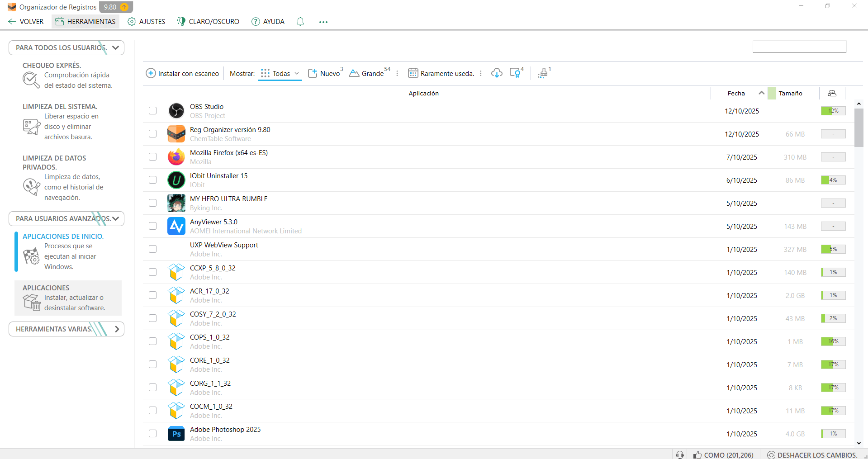Filter by Nuevo applications

coord(325,73)
